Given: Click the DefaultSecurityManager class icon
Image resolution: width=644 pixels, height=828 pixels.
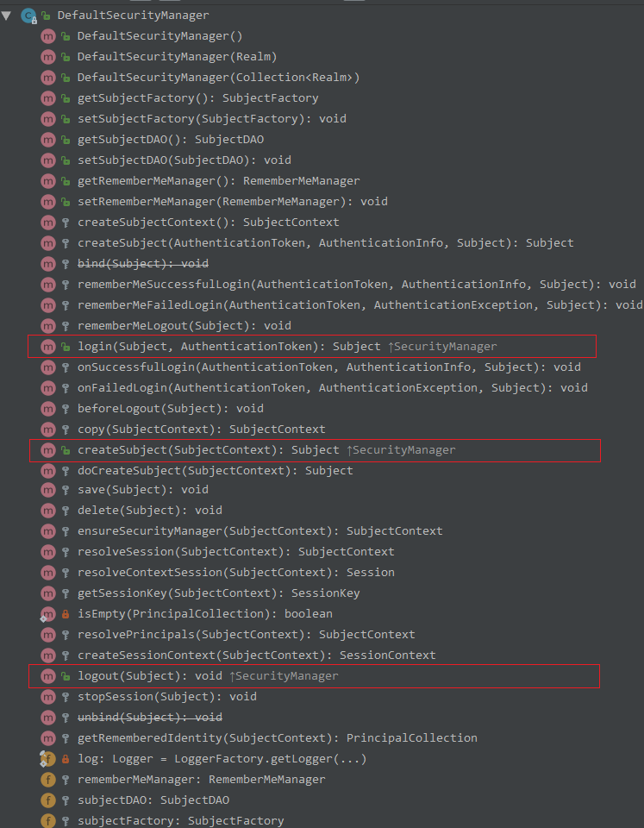Looking at the screenshot, I should click(x=28, y=16).
